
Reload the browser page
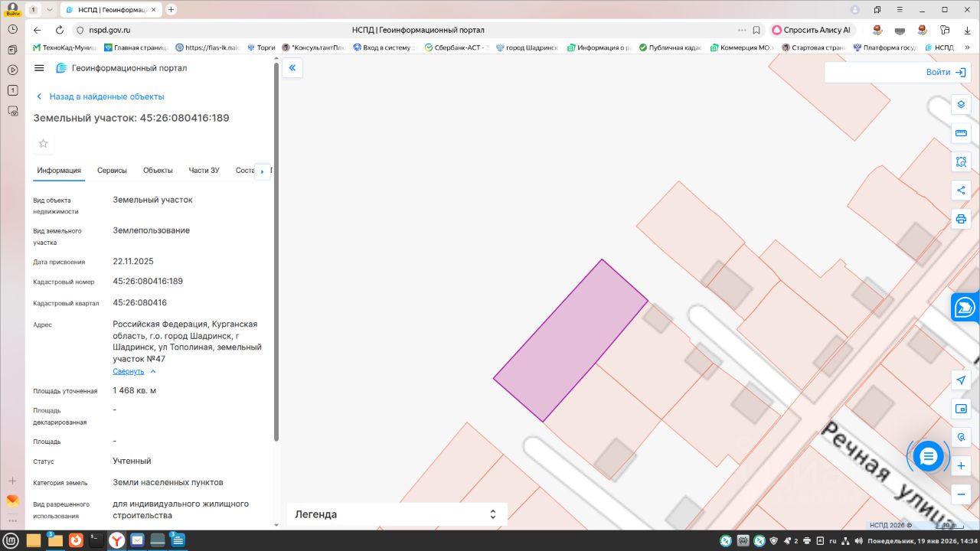60,30
